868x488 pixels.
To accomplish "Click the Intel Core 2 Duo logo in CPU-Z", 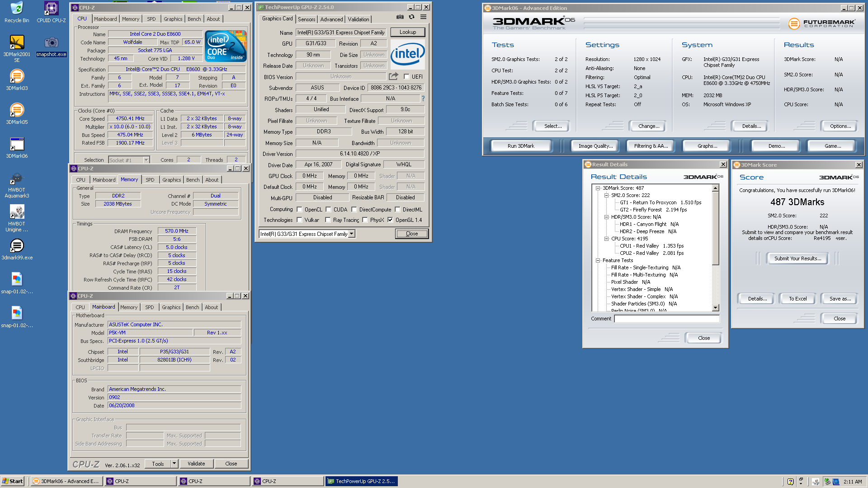I will [x=226, y=46].
